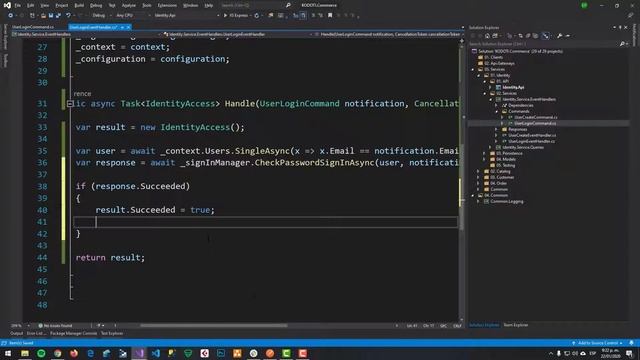Open the Extensions menu
Screen dimensions: 640x360
coord(167,5)
